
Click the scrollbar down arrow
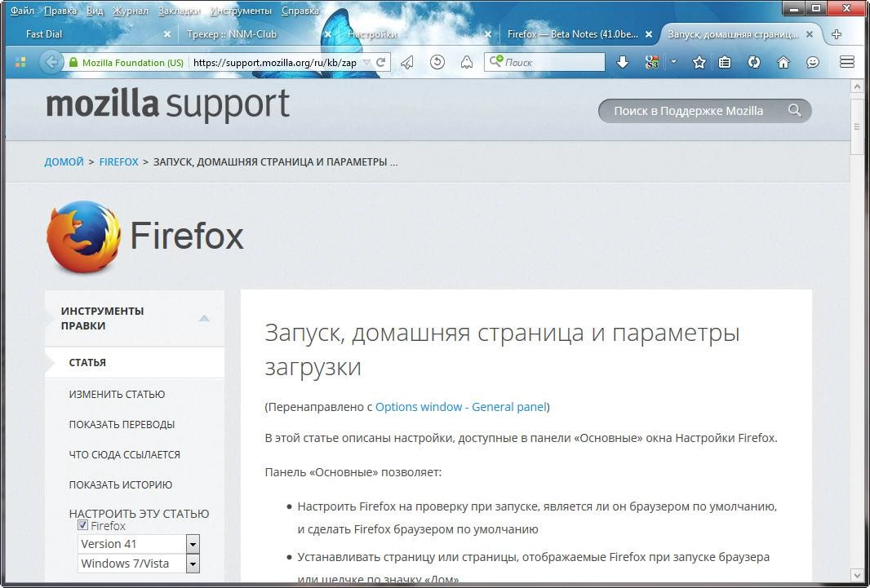pos(857,575)
